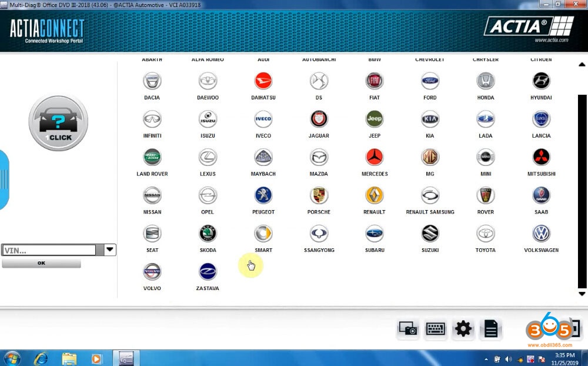Screen dimensions: 588x366
Task: Select the Nissan brand logo
Action: click(152, 195)
